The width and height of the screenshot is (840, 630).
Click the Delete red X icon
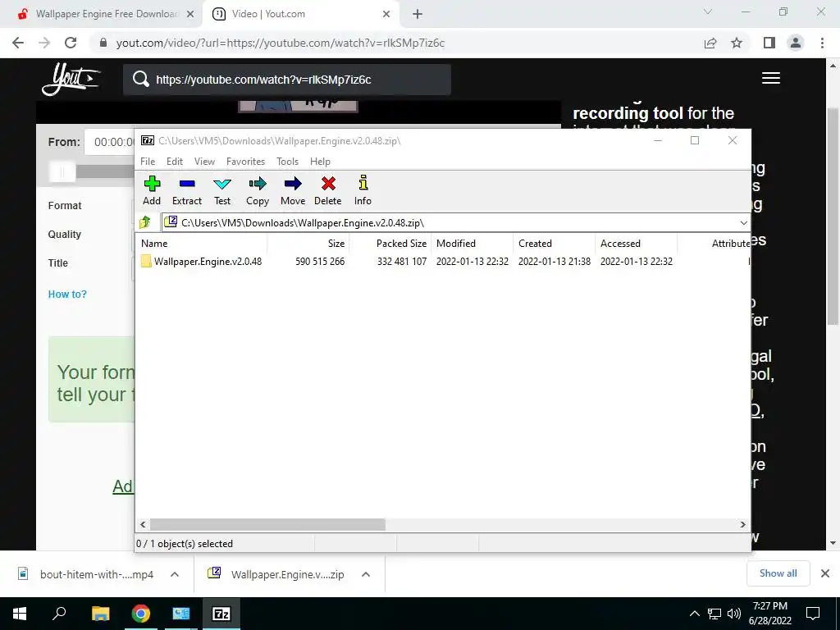pyautogui.click(x=328, y=190)
